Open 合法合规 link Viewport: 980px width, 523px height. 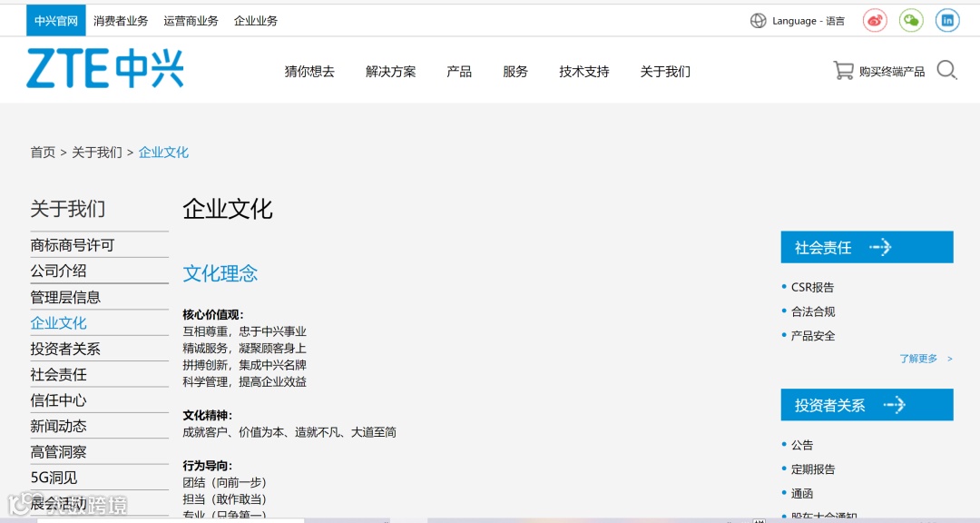click(813, 311)
